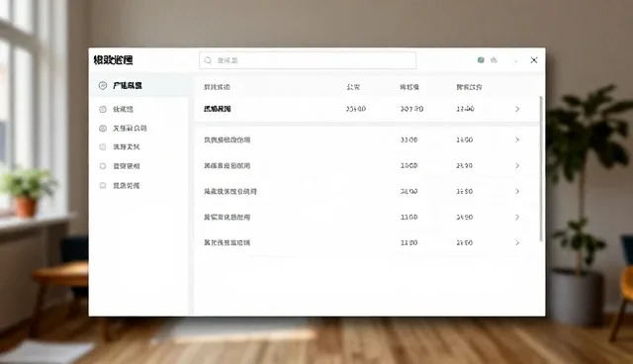
Task: Expand the second list row chevron
Action: click(517, 139)
